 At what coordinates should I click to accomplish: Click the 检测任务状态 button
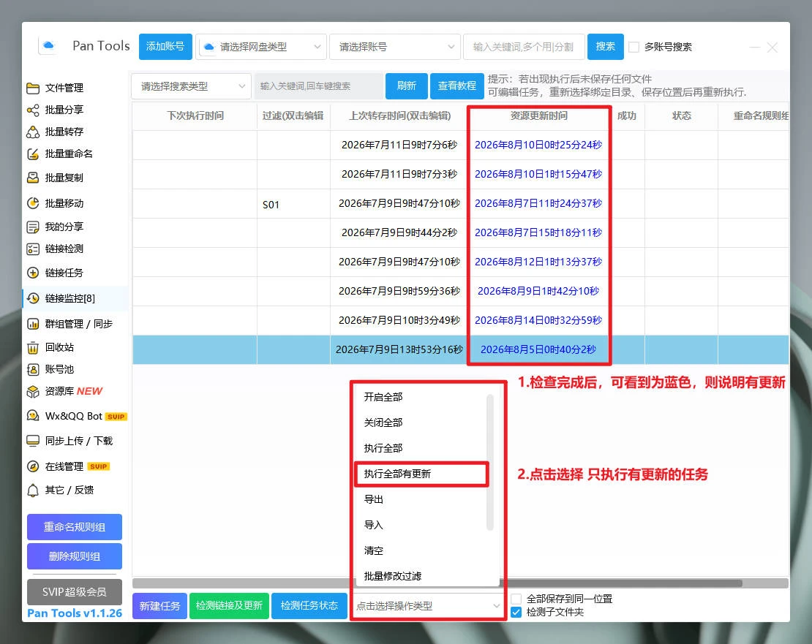coord(309,606)
